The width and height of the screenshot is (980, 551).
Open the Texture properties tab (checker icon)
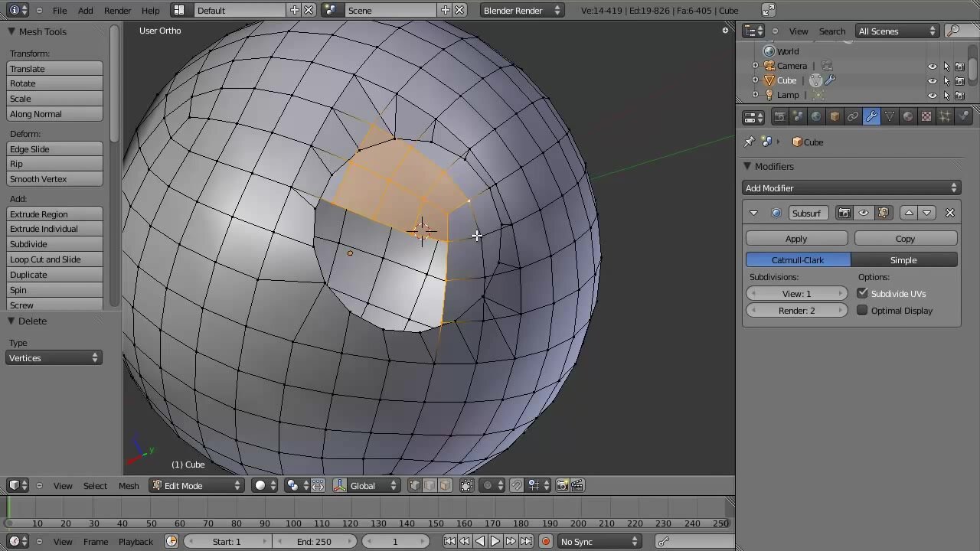(926, 116)
